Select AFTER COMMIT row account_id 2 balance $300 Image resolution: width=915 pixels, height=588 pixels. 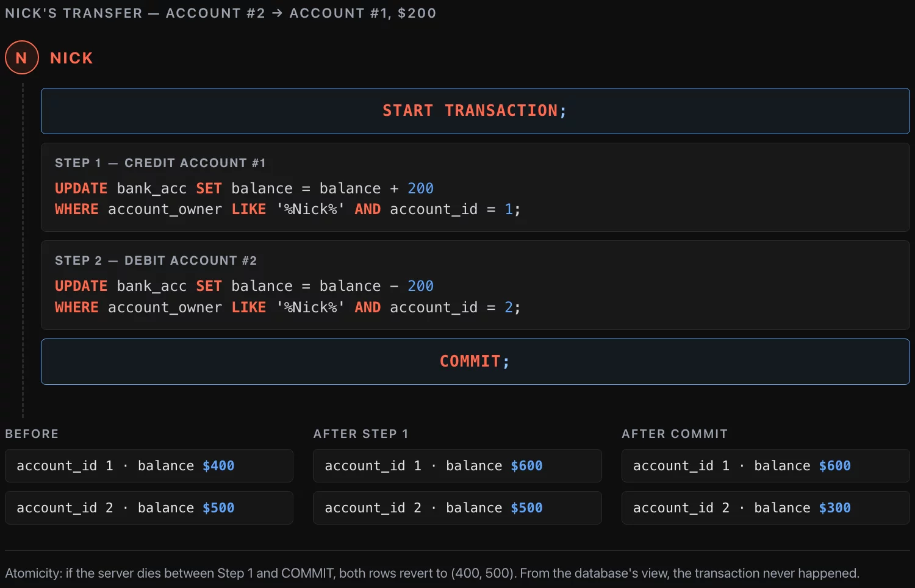point(766,508)
